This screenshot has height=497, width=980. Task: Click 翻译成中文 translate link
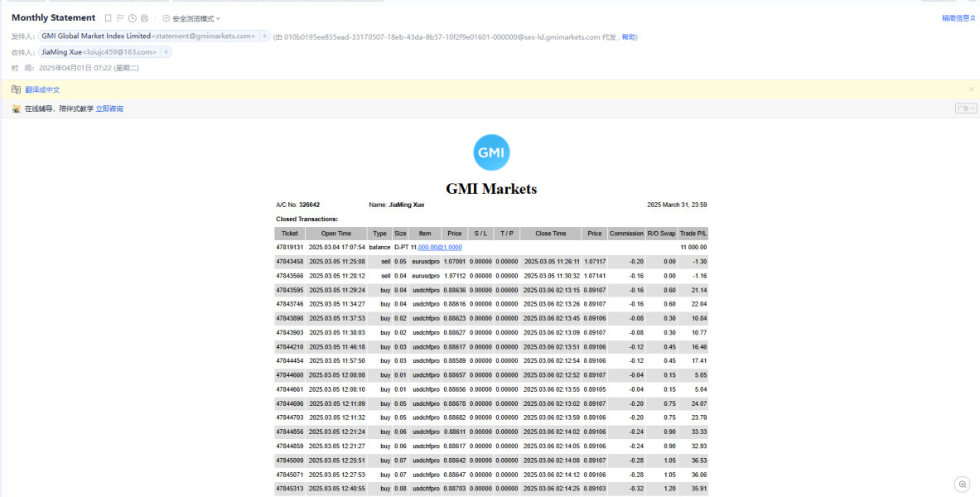tap(42, 90)
